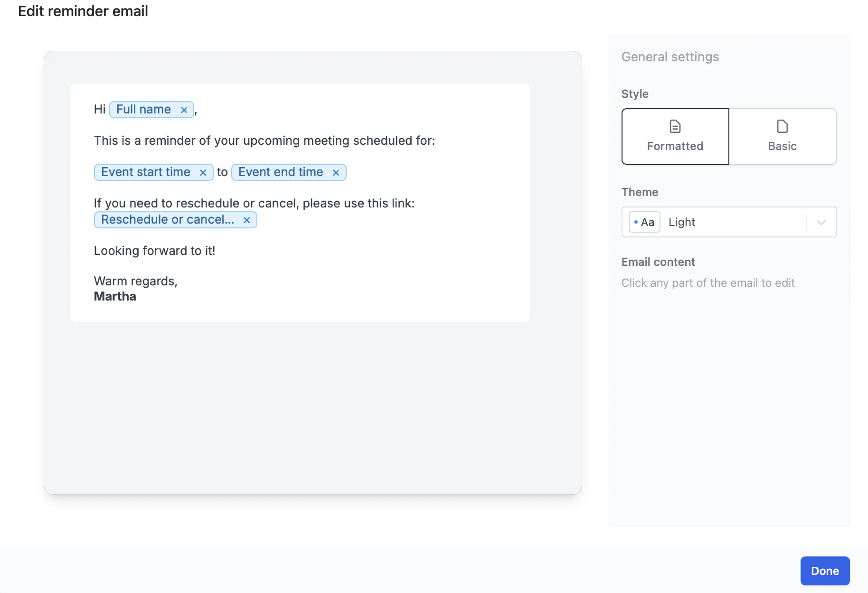Image resolution: width=868 pixels, height=593 pixels.
Task: Click the Reschedule or cancel link placeholder
Action: pos(166,219)
